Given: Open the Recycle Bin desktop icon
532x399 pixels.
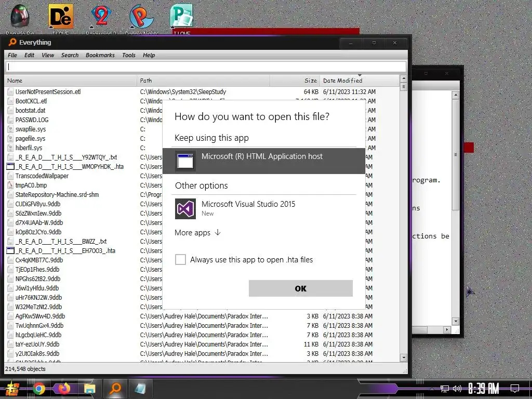Looking at the screenshot, I should point(20,16).
